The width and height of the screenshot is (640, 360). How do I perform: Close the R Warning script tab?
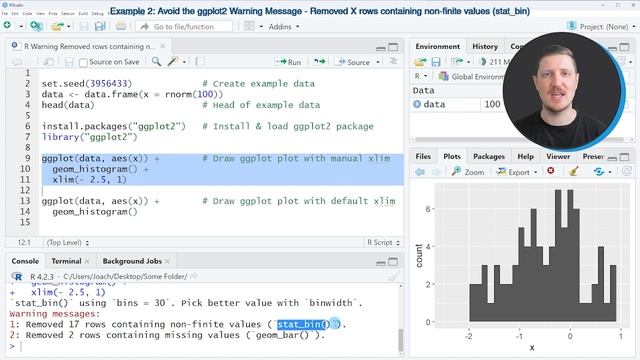[x=162, y=46]
